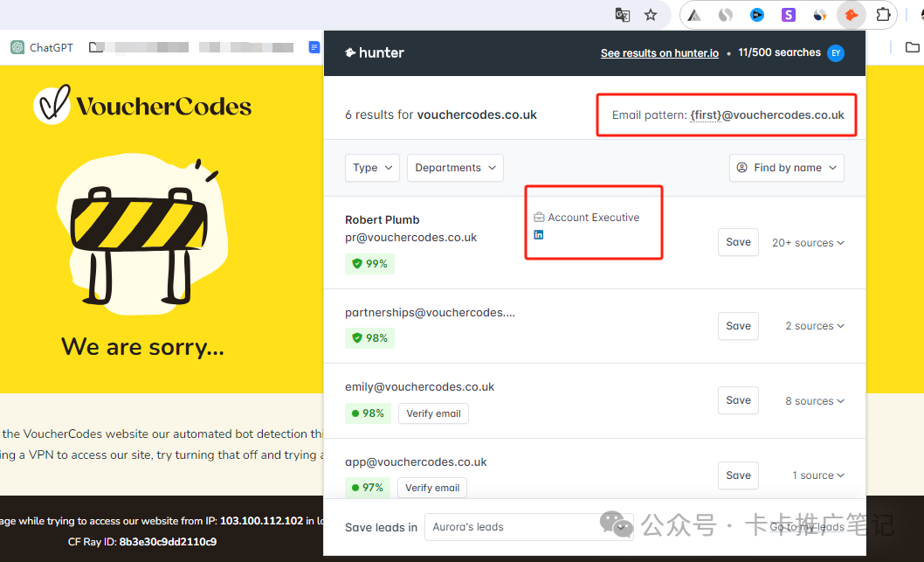Open the Chrome extensions puzzle menu
The width and height of the screenshot is (924, 562).
[x=883, y=15]
